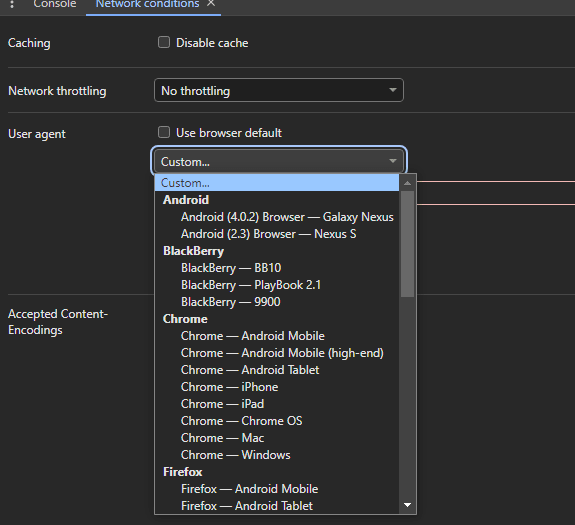Select the Network conditions tab
This screenshot has width=575, height=525.
(147, 4)
